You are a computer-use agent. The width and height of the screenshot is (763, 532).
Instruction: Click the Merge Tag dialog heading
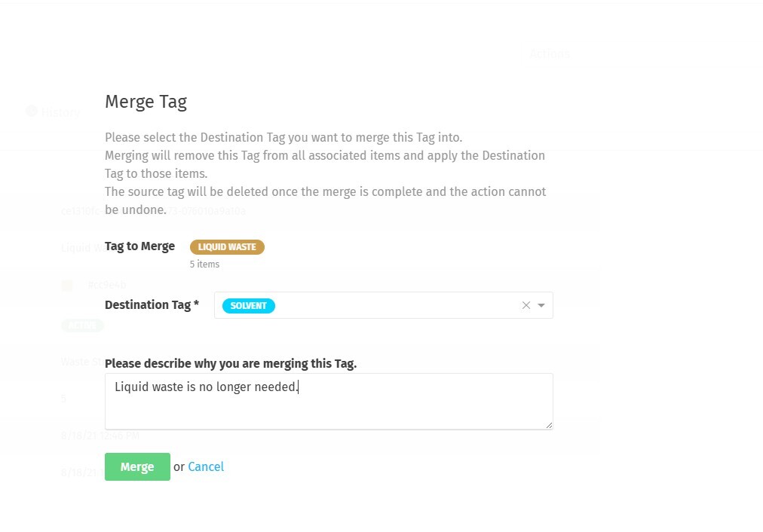pyautogui.click(x=146, y=102)
